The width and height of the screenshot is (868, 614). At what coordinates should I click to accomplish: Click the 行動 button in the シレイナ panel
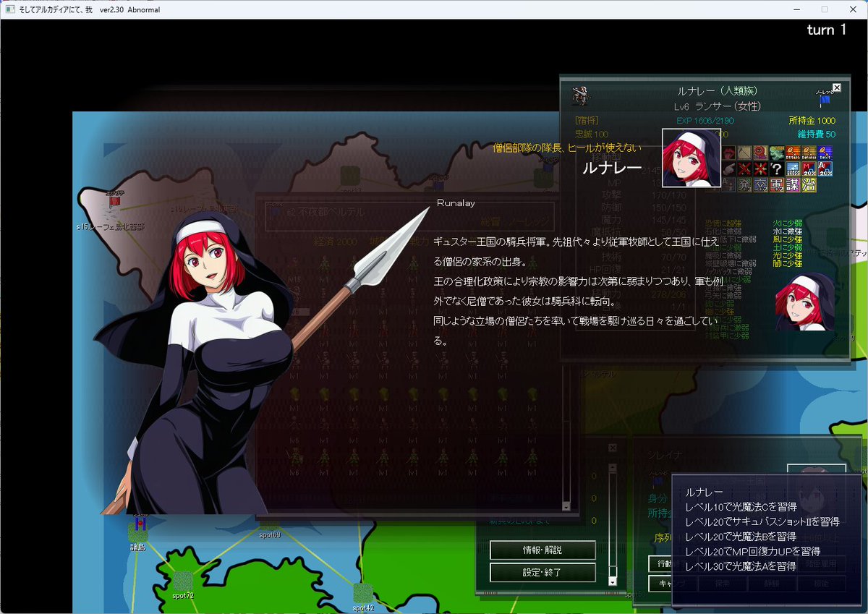point(660,563)
